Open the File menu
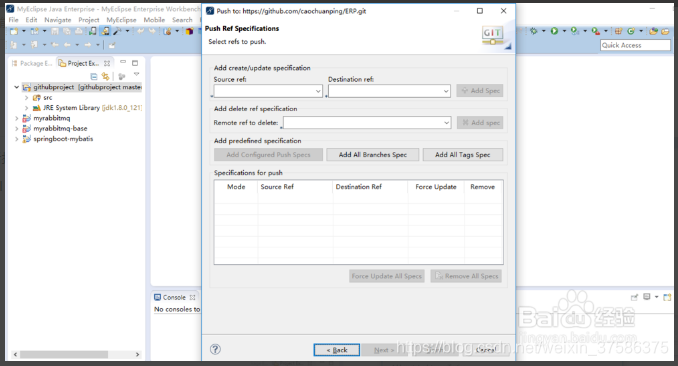The height and width of the screenshot is (366, 678). point(13,20)
